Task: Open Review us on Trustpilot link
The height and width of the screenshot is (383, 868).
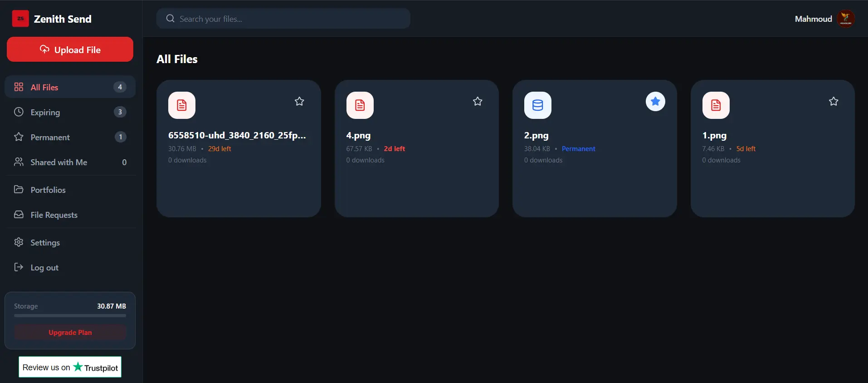Action: tap(70, 367)
